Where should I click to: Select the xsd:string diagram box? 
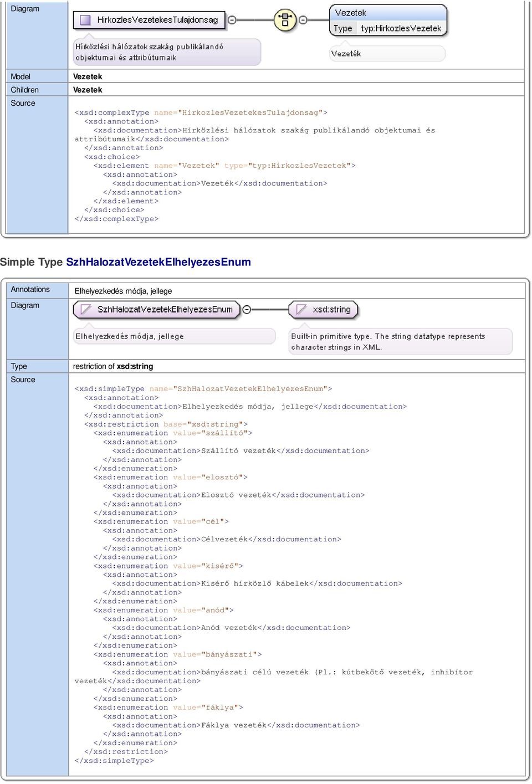(324, 310)
